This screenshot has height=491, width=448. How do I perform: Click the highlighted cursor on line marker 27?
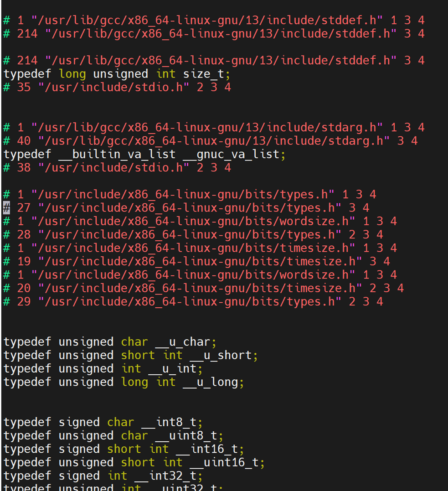6,208
